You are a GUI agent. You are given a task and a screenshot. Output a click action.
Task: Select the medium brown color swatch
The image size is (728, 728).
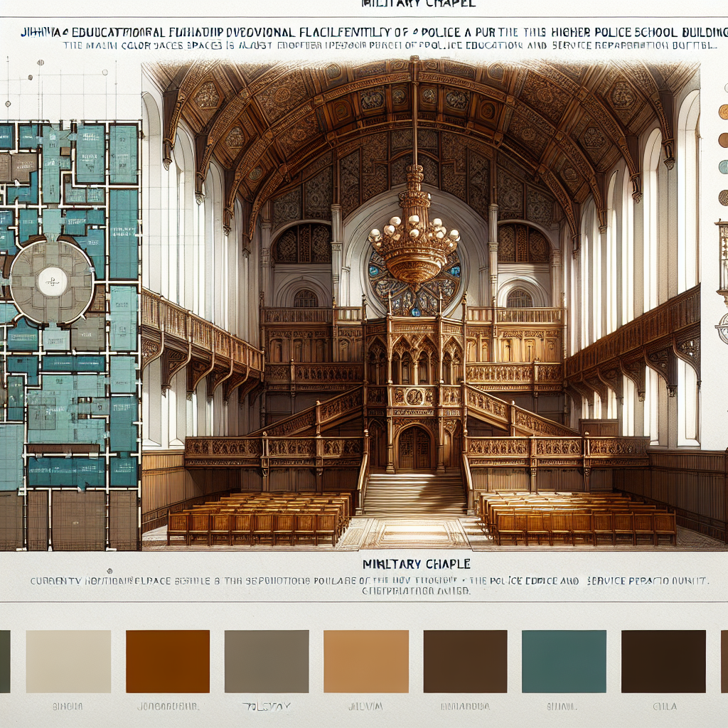point(465,661)
